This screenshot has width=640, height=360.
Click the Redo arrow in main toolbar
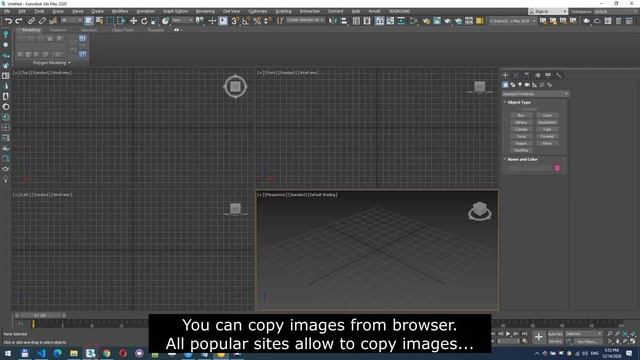[19, 21]
